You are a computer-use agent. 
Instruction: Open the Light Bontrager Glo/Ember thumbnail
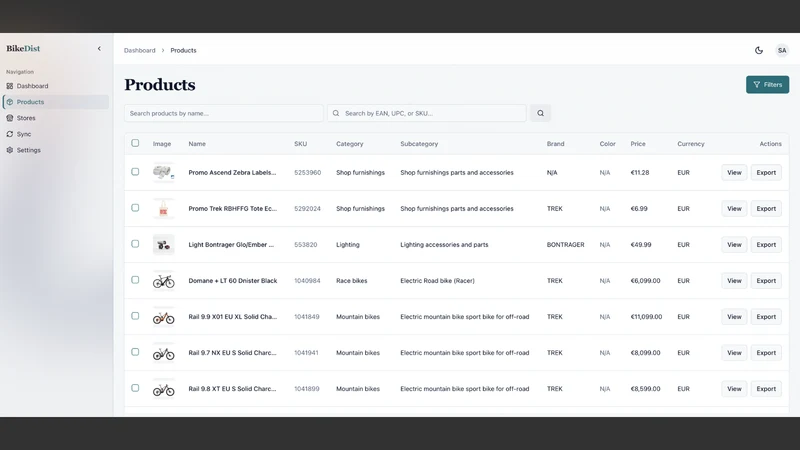163,245
